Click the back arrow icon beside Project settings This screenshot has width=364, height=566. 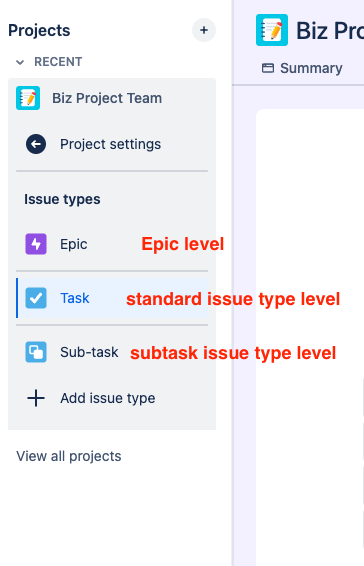[36, 144]
